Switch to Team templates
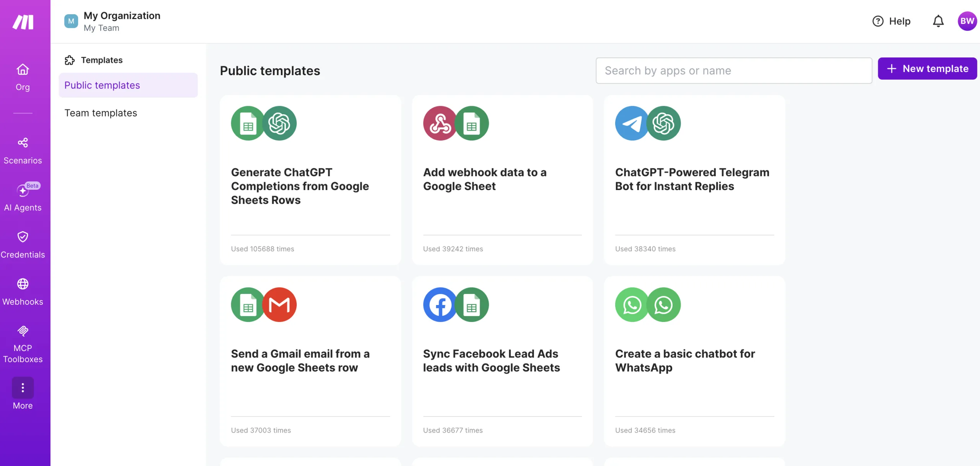 click(x=101, y=113)
